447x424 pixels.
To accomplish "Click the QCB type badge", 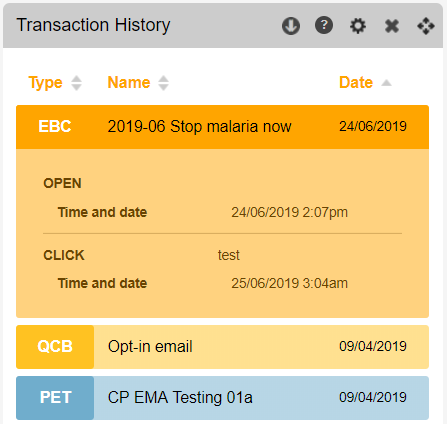I will point(55,347).
